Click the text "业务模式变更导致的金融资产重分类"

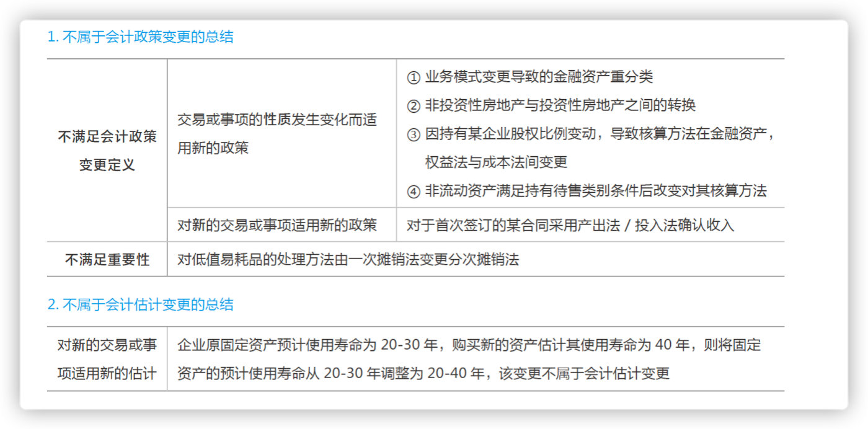click(x=539, y=77)
